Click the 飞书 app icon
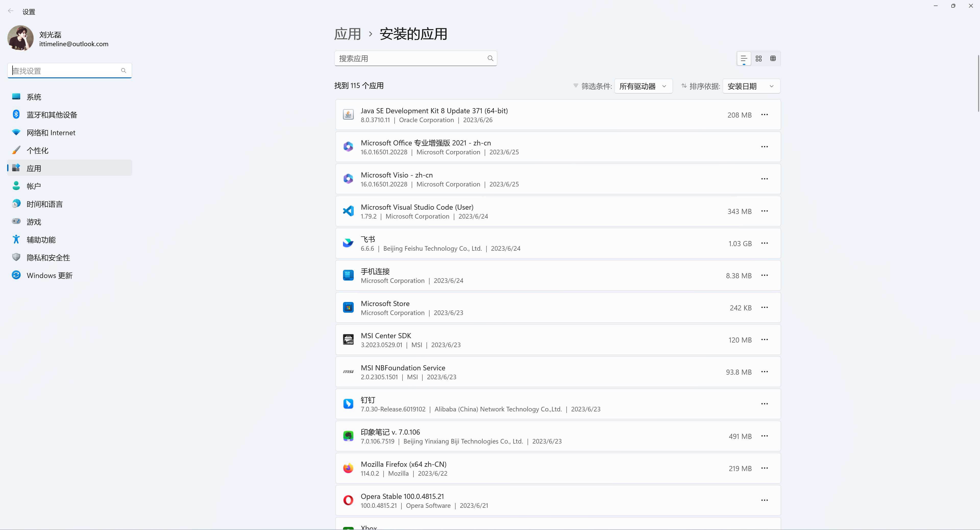The image size is (980, 530). click(348, 243)
